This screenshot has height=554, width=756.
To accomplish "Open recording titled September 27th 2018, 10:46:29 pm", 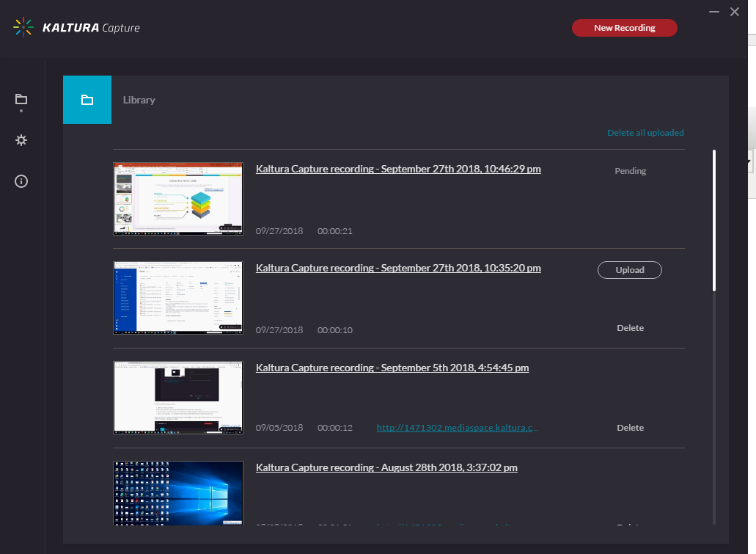I will click(398, 169).
